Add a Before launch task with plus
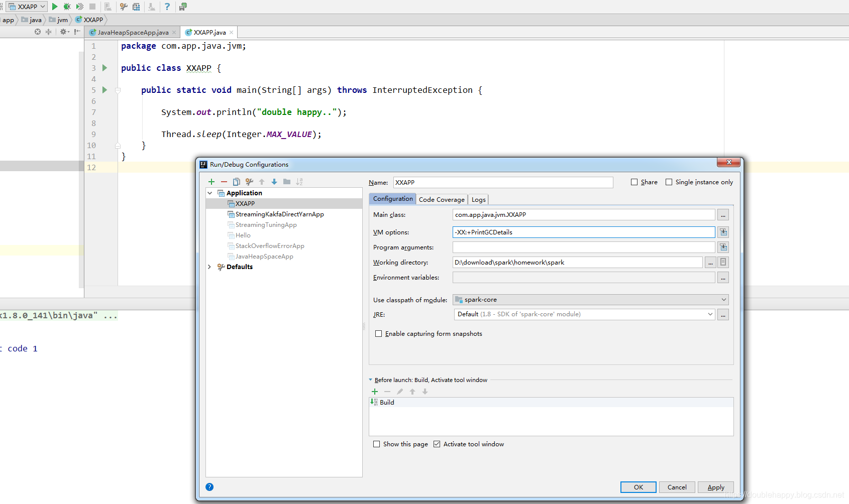 point(375,392)
